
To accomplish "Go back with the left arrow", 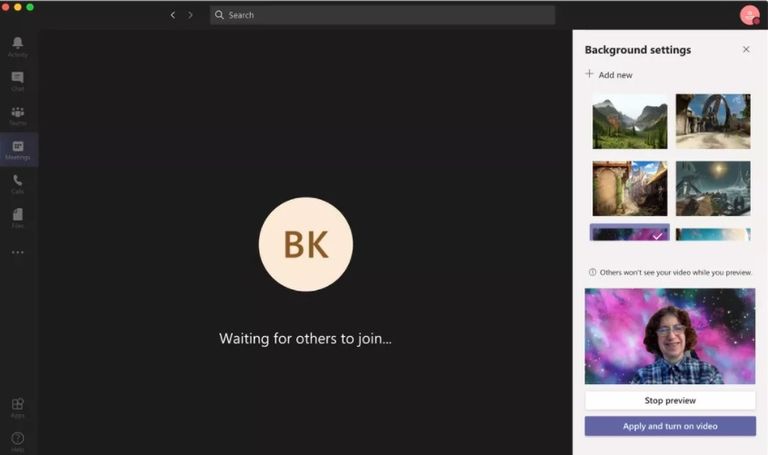I will (x=173, y=15).
